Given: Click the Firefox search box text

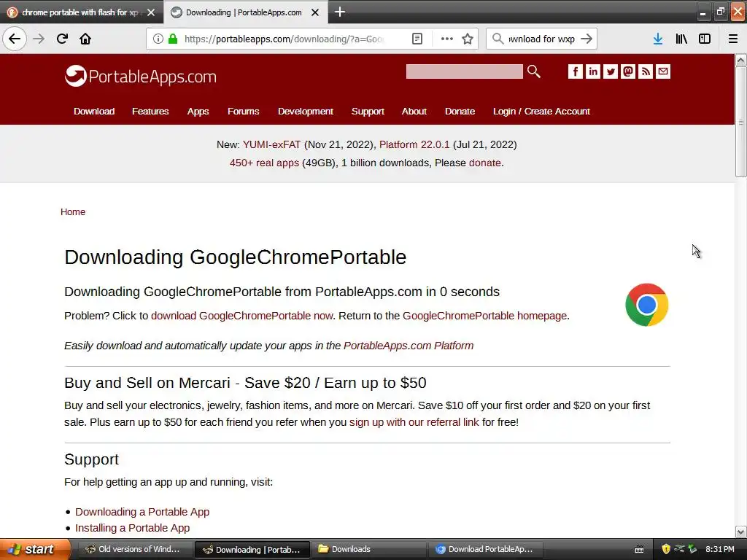Looking at the screenshot, I should point(542,39).
